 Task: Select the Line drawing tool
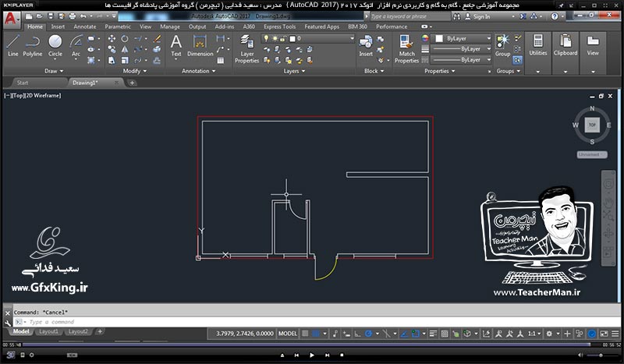[12, 45]
